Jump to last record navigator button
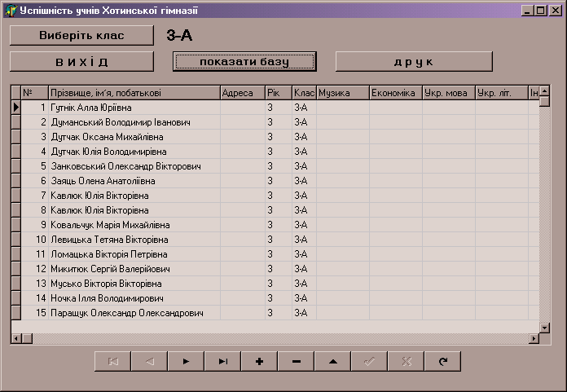Image resolution: width=567 pixels, height=392 pixels. coord(222,361)
